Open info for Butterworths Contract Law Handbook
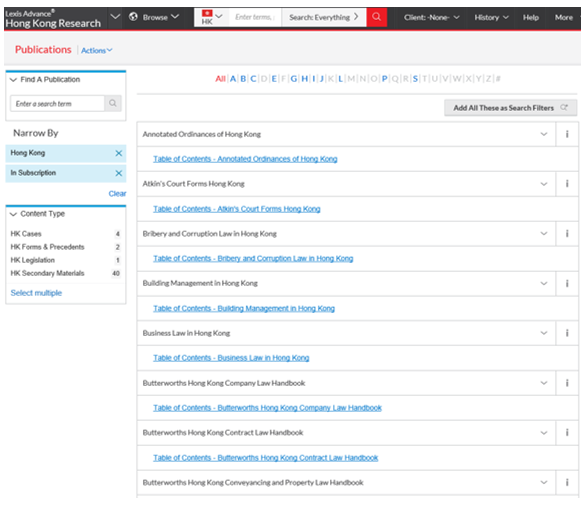This screenshot has width=584, height=507. tap(567, 432)
